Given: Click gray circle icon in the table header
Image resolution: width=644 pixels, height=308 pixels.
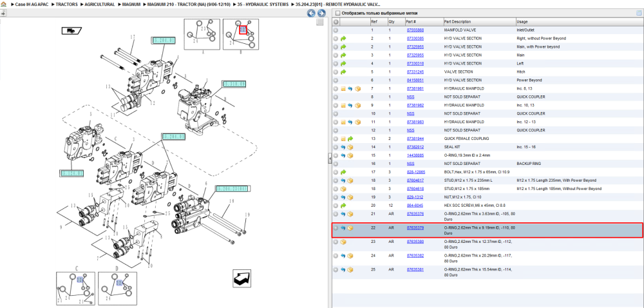Looking at the screenshot, I should (x=336, y=22).
